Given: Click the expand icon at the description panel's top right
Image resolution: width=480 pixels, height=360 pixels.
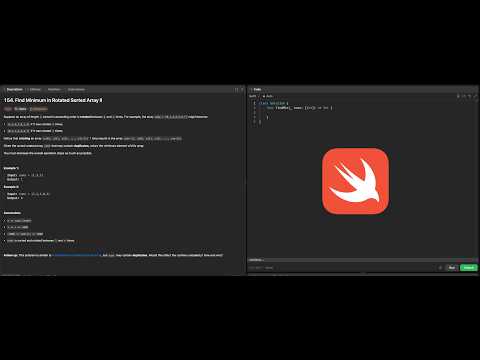Looking at the screenshot, I should (236, 90).
